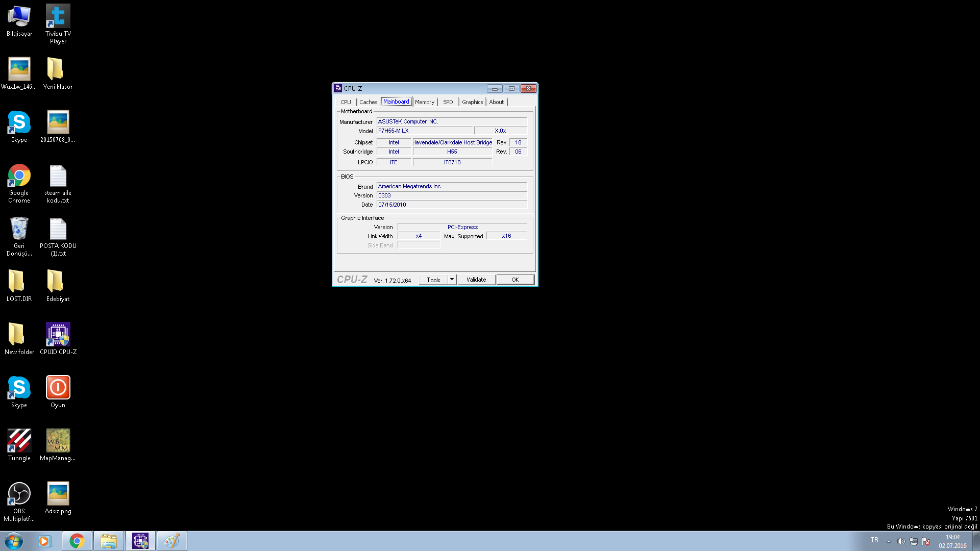Open the SPD tab
Image resolution: width=980 pixels, height=551 pixels.
coord(448,102)
